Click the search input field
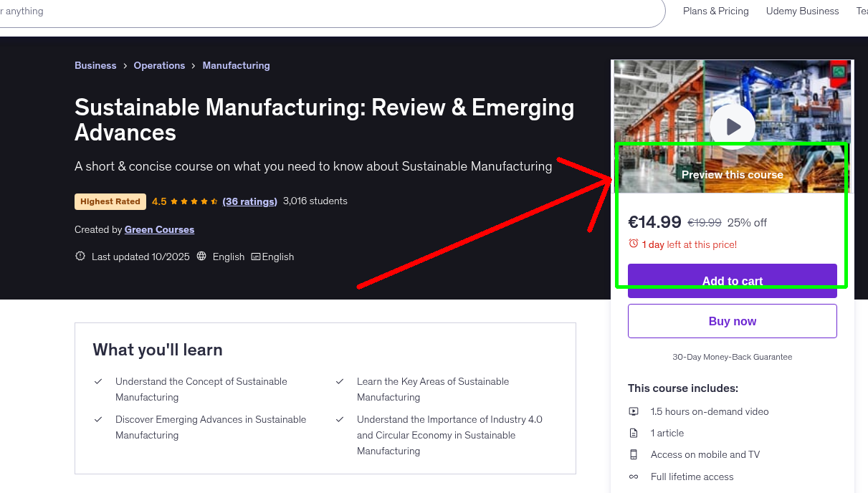 point(287,11)
